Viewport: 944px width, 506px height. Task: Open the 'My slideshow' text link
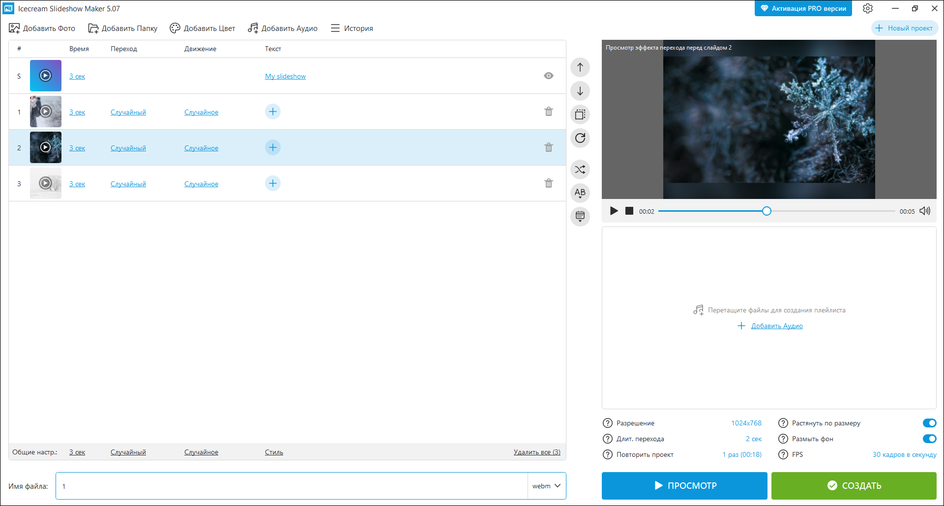285,77
